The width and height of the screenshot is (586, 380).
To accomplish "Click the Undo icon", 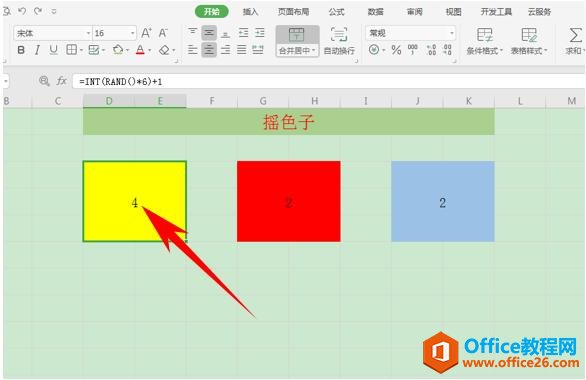I will click(22, 11).
